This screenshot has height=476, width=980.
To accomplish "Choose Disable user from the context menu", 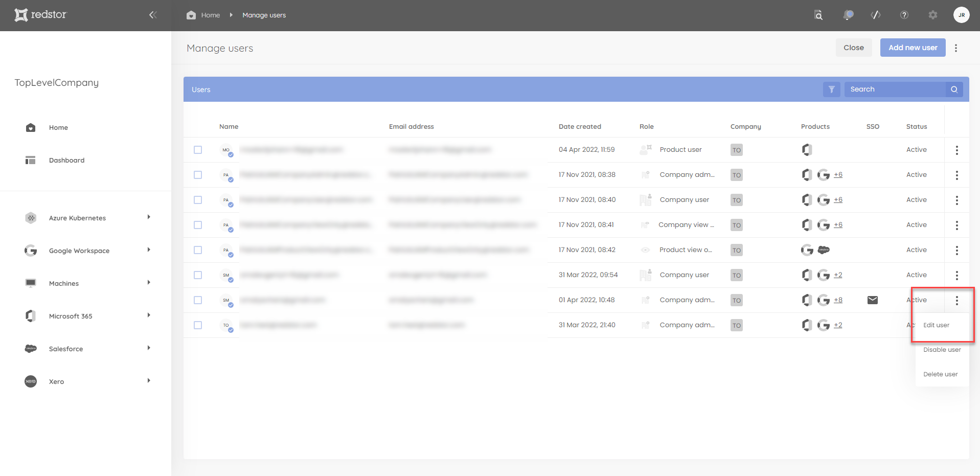I will [942, 350].
